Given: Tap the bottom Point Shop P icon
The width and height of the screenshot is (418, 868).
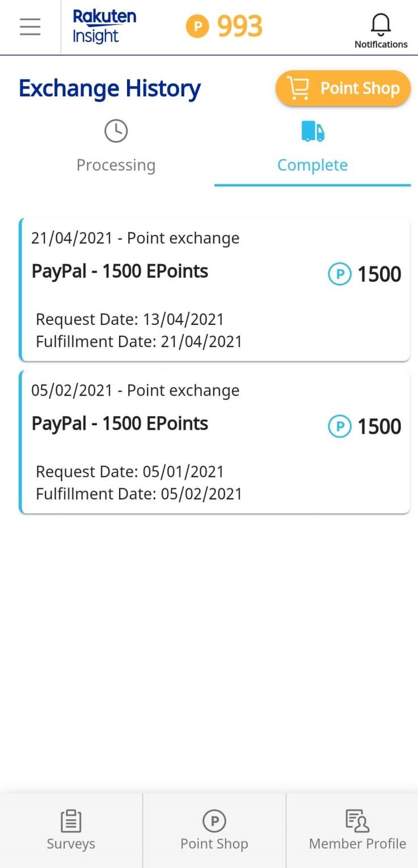Looking at the screenshot, I should coord(214,820).
